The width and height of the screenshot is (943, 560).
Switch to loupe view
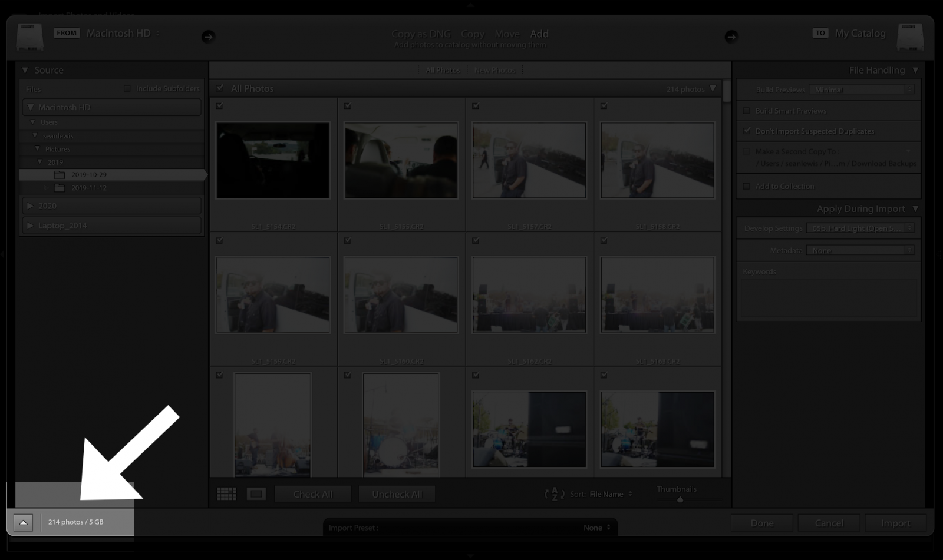[256, 493]
